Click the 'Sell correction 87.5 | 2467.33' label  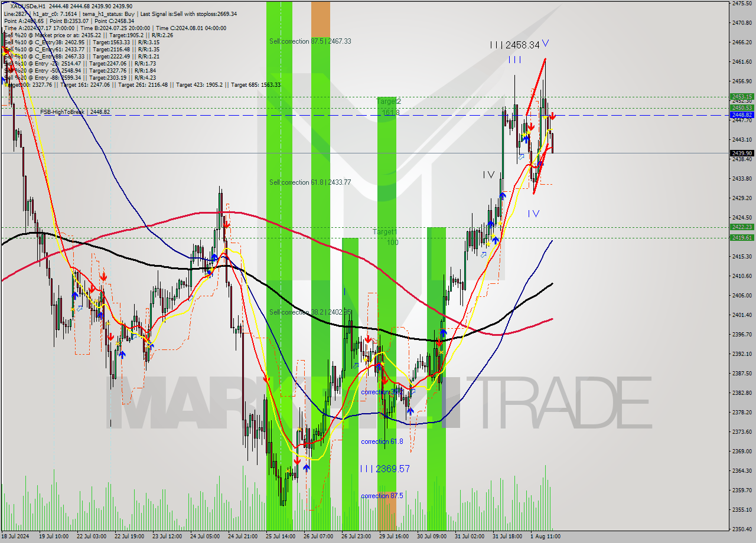coord(310,41)
